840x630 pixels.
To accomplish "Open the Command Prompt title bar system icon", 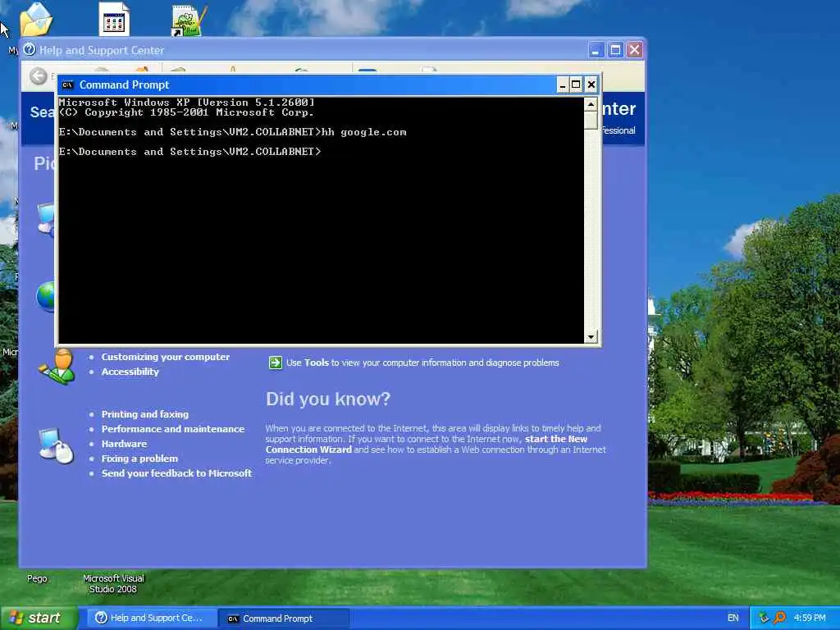I will point(67,84).
